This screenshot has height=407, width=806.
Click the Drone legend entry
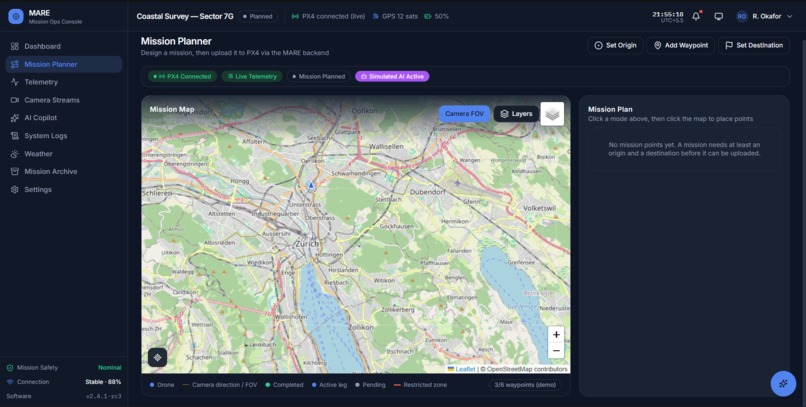(162, 385)
